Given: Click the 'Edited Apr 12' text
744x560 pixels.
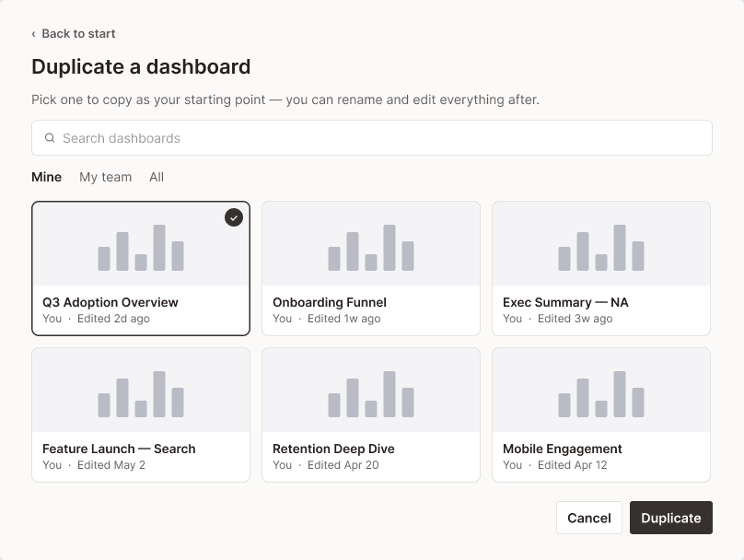Looking at the screenshot, I should pyautogui.click(x=572, y=465).
